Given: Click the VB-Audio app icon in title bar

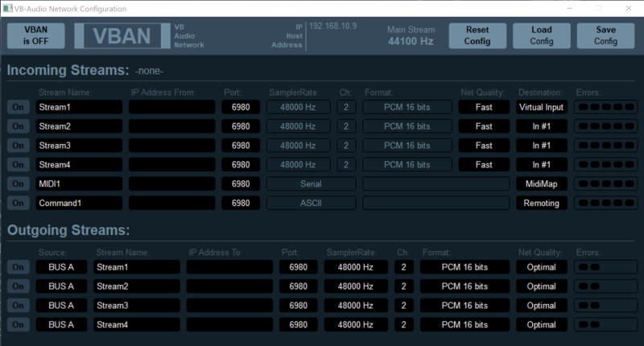Looking at the screenshot, I should (x=7, y=9).
